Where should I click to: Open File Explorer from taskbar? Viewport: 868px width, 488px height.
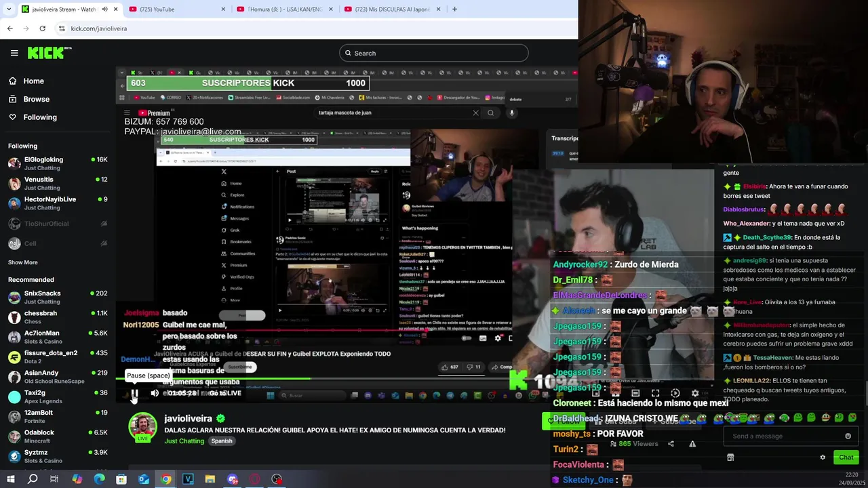point(210,479)
